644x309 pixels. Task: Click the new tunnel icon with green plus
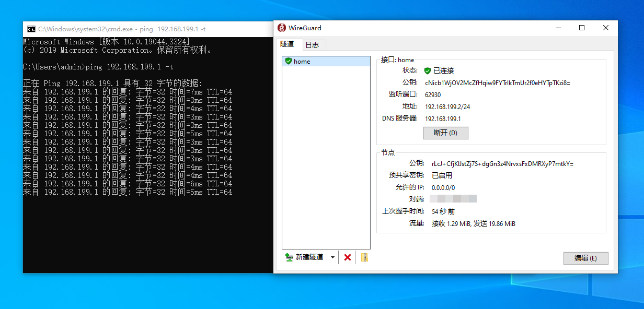[x=289, y=257]
